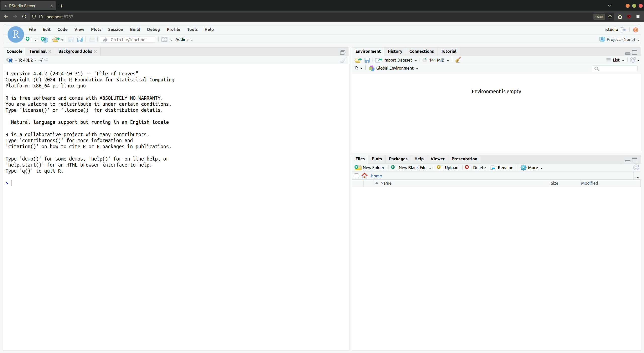644x353 pixels.
Task: Switch to the Packages tab
Action: tap(398, 159)
